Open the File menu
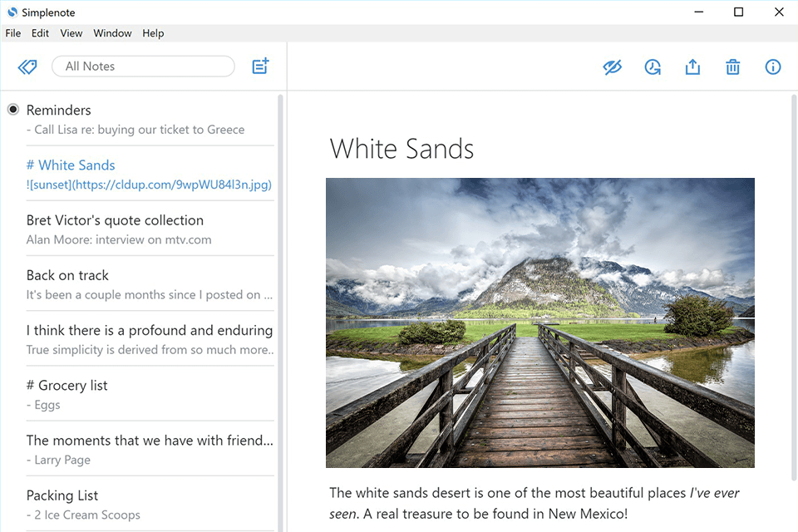Image resolution: width=798 pixels, height=532 pixels. pyautogui.click(x=13, y=33)
